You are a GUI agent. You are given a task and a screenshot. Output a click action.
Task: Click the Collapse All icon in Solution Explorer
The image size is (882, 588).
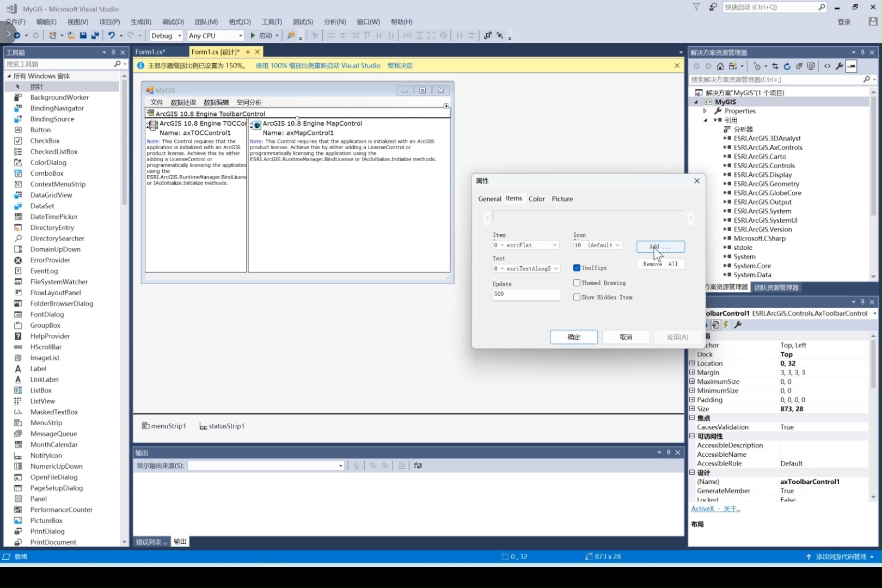coord(799,66)
